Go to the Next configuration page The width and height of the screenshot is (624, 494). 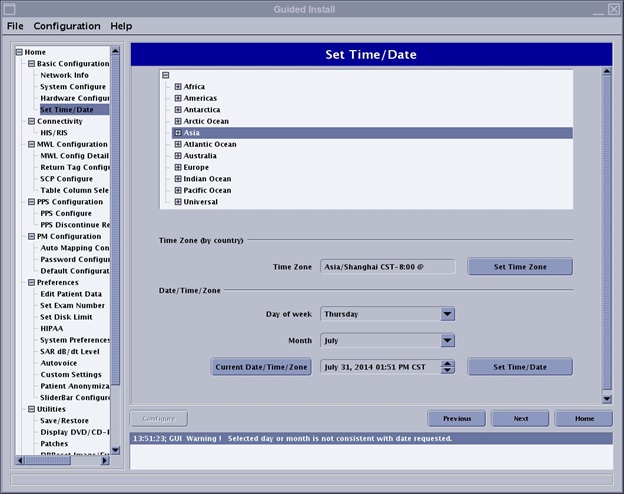pos(519,419)
